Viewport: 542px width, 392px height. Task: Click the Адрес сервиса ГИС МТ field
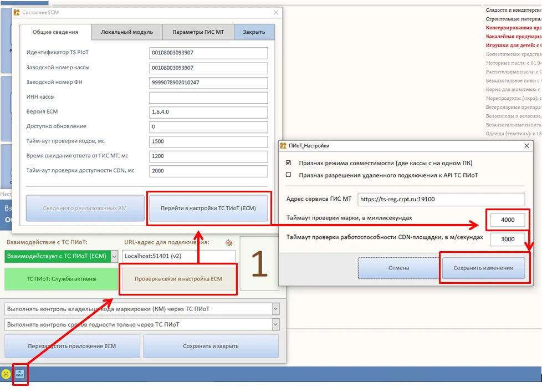coord(441,199)
